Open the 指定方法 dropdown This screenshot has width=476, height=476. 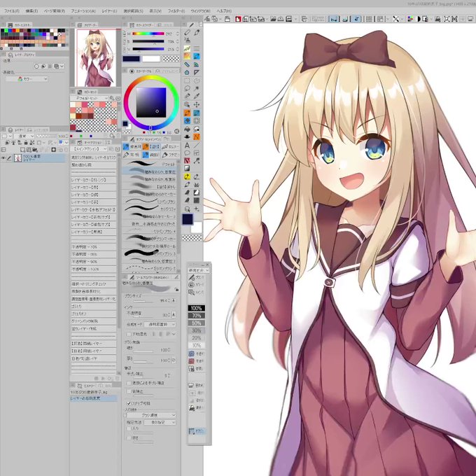tap(160, 422)
